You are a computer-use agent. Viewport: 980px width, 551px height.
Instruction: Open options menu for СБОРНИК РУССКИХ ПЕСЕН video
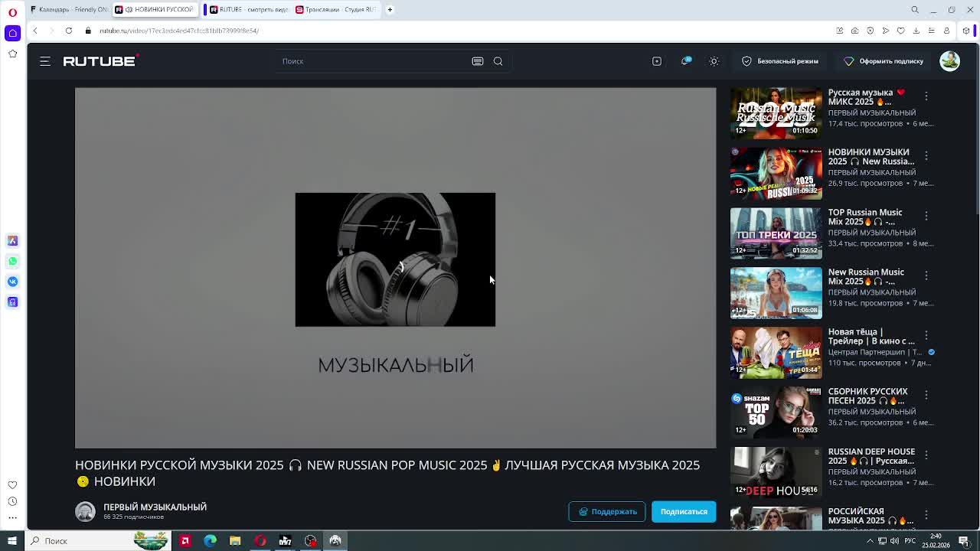pyautogui.click(x=926, y=395)
